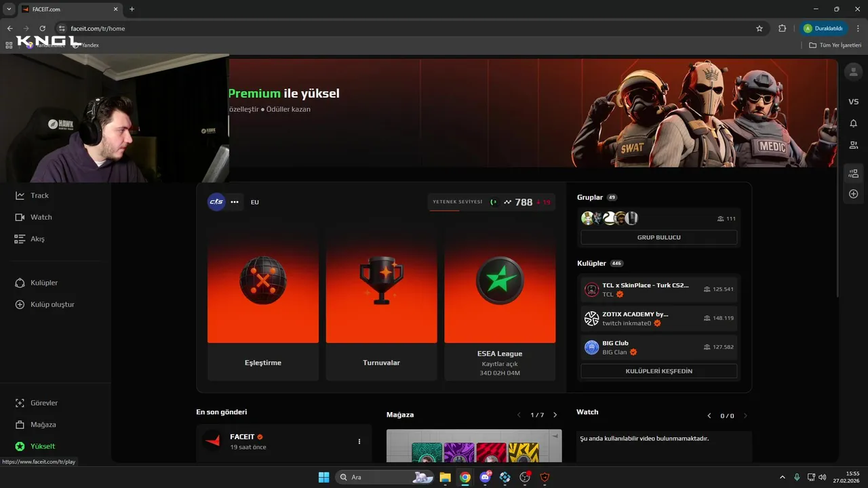Screen dimensions: 868x488
Task: Open the Turnuvalar tournaments card
Action: click(381, 303)
